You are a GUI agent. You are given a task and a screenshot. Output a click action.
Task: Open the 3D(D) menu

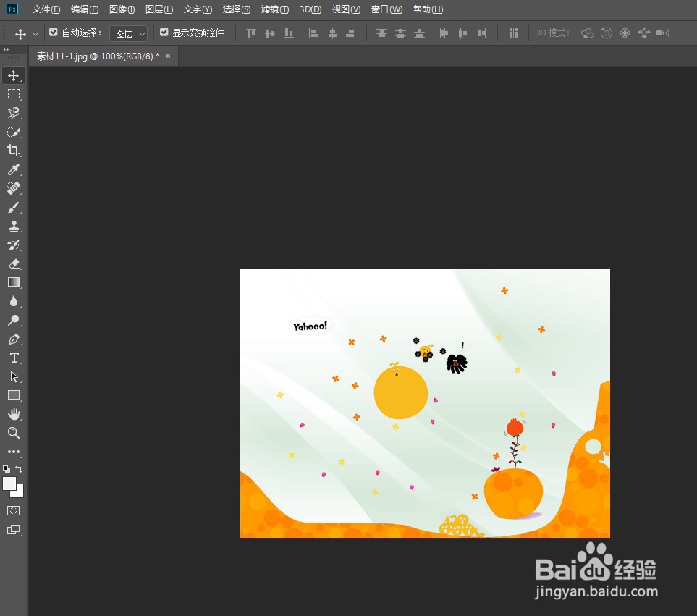tap(311, 9)
